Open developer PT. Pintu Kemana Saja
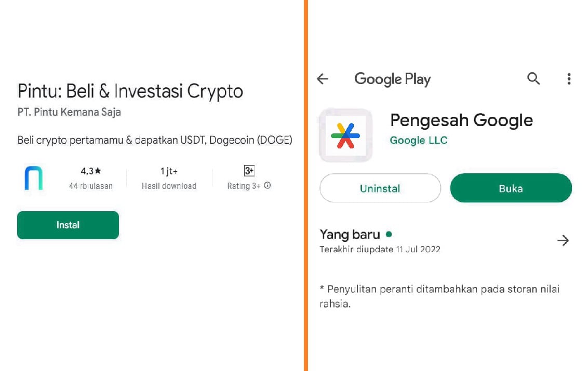This screenshot has height=371, width=588. pyautogui.click(x=69, y=112)
